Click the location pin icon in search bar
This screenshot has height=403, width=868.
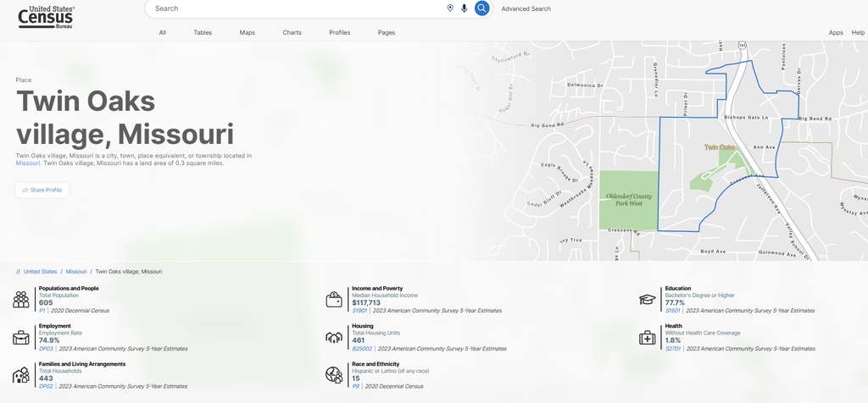point(450,8)
